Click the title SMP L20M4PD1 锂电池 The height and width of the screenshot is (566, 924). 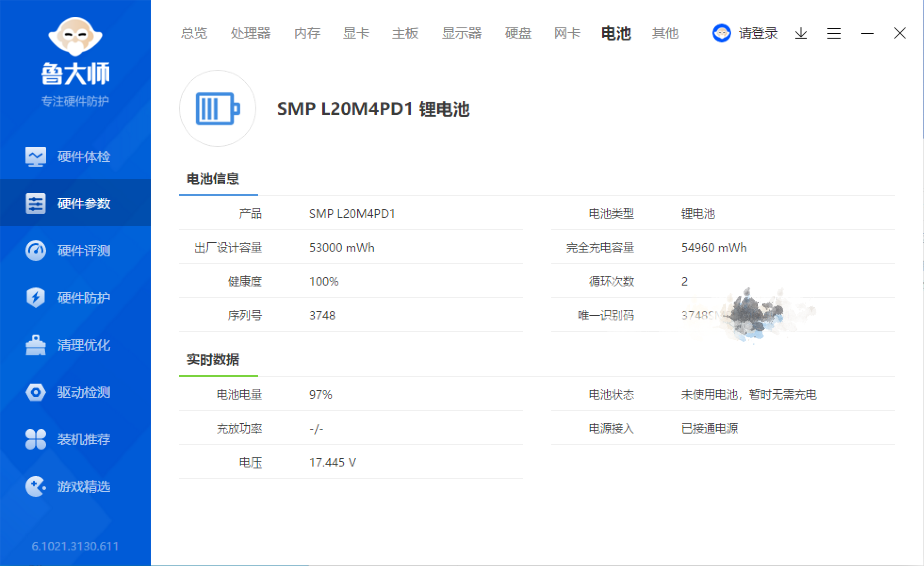tap(373, 109)
